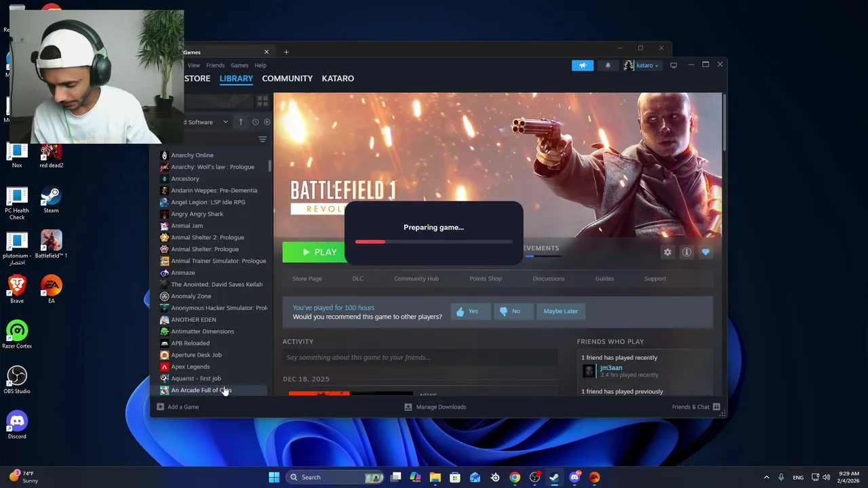
Task: Open friend jm3aan profile
Action: point(611,368)
